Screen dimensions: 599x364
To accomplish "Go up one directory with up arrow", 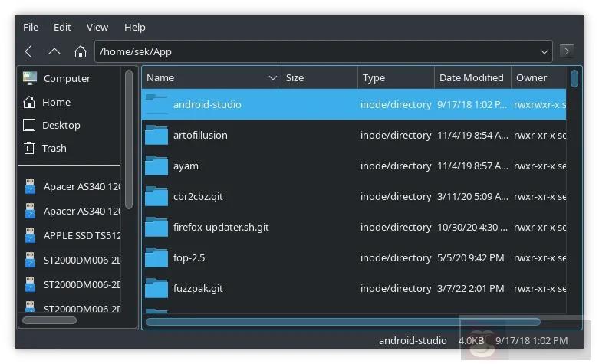I will click(x=54, y=51).
